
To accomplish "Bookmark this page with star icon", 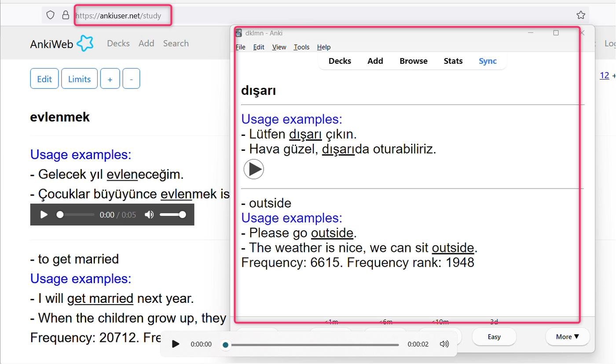I will (x=580, y=15).
